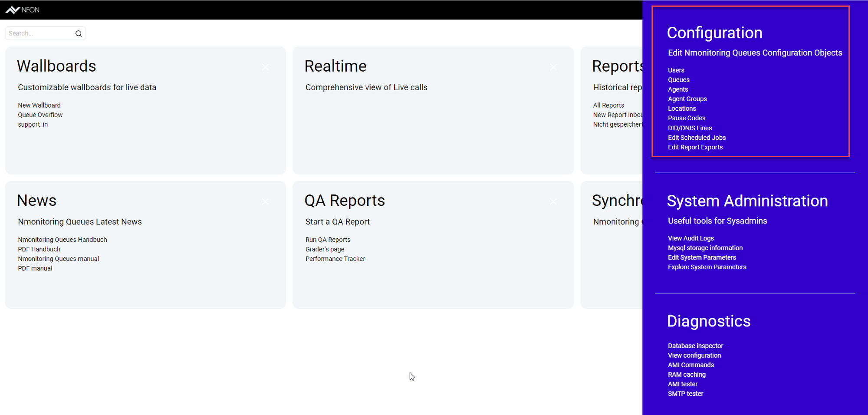Open New Wallboard link

coord(39,105)
